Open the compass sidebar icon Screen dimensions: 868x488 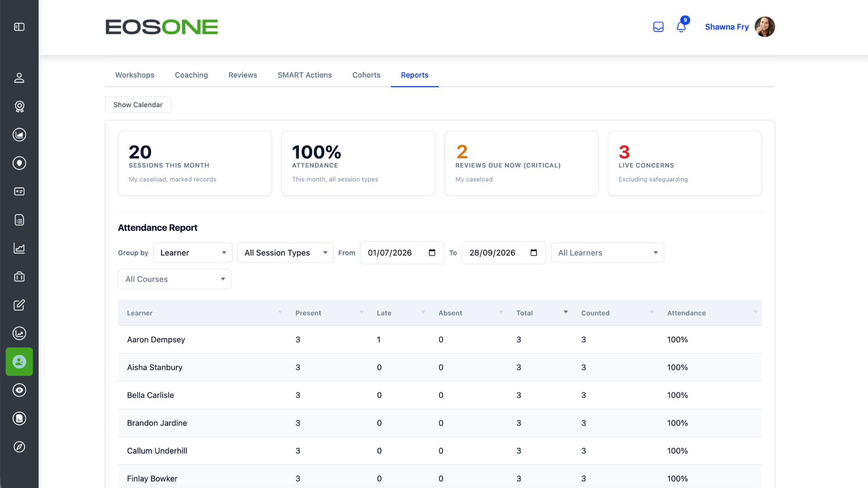(19, 447)
